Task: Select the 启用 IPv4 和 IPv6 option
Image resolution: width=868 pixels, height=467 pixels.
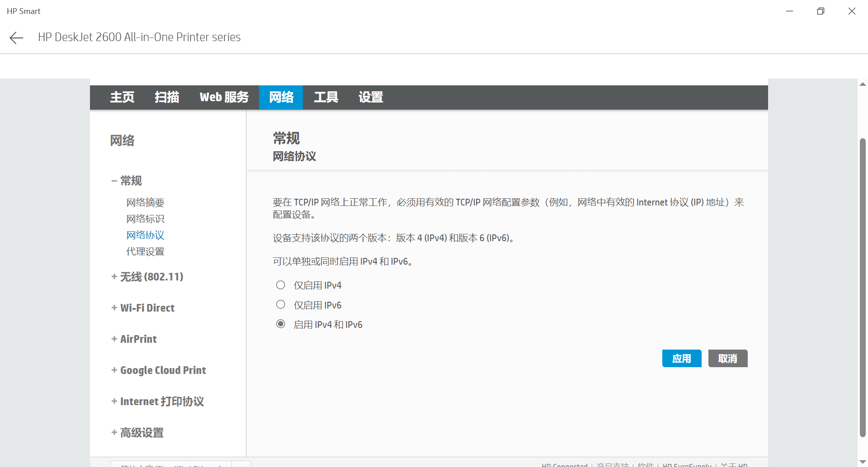Action: (280, 324)
